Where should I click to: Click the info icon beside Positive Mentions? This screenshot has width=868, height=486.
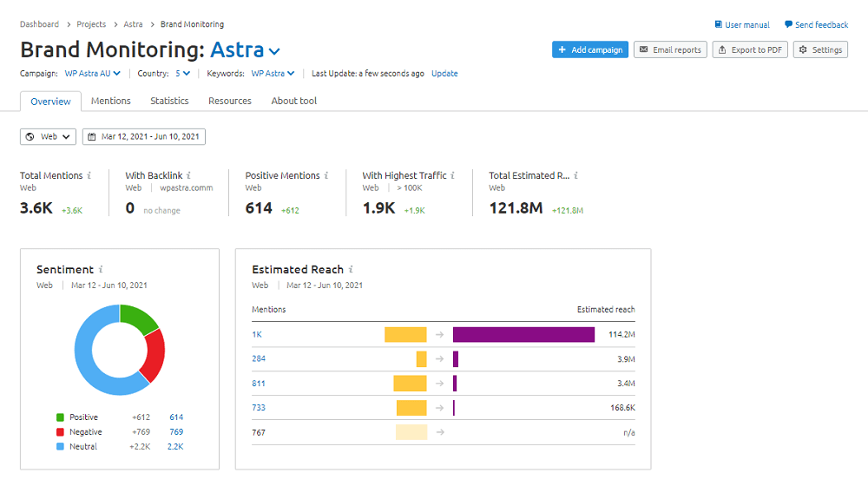[326, 175]
